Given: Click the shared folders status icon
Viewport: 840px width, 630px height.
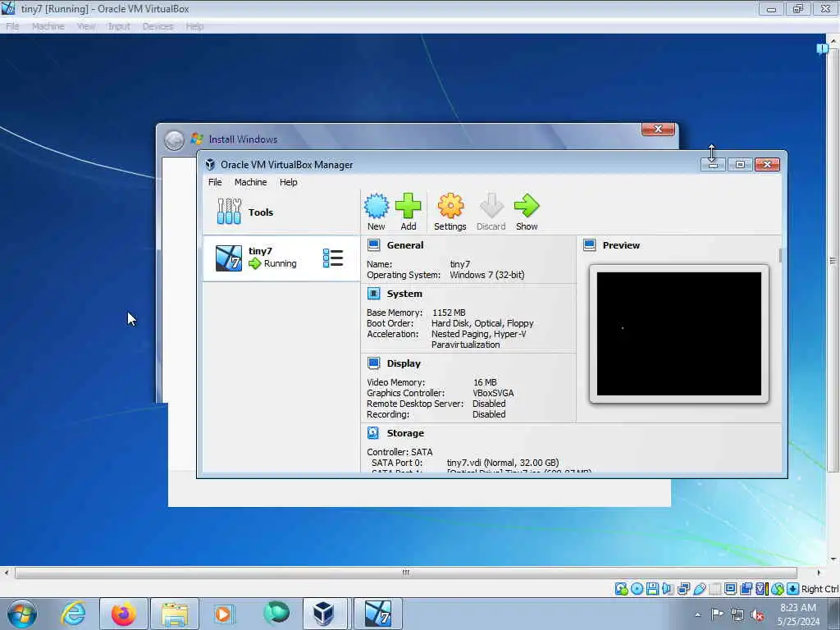Looking at the screenshot, I should point(714,589).
